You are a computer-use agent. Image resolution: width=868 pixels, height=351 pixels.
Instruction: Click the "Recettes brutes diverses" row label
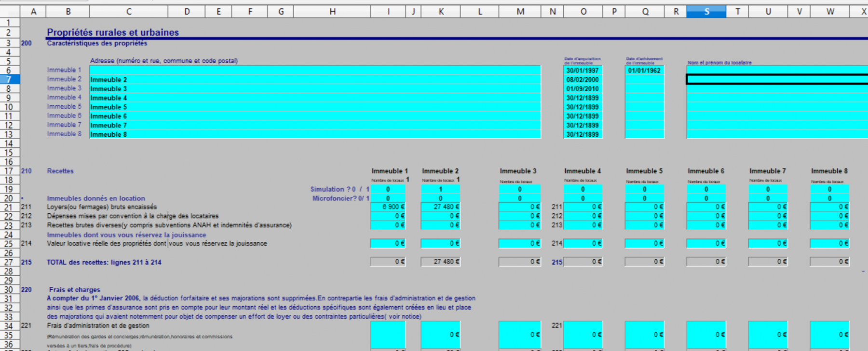coord(169,225)
